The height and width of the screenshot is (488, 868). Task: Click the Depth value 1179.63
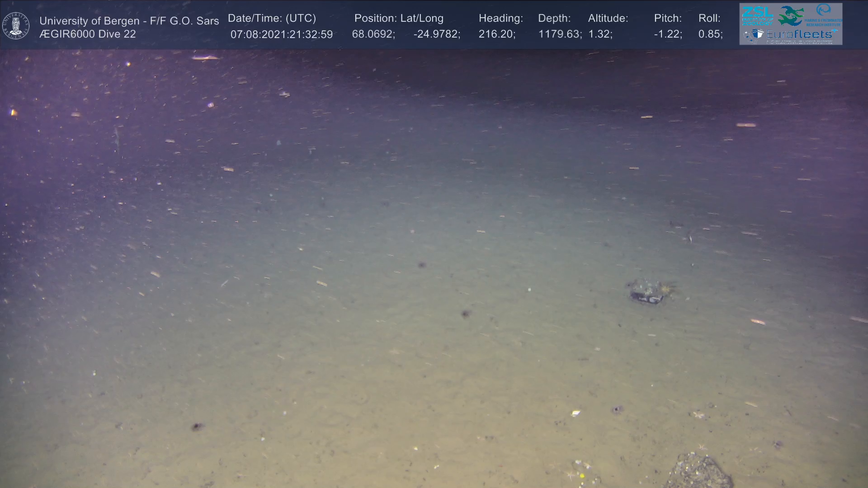(x=560, y=34)
